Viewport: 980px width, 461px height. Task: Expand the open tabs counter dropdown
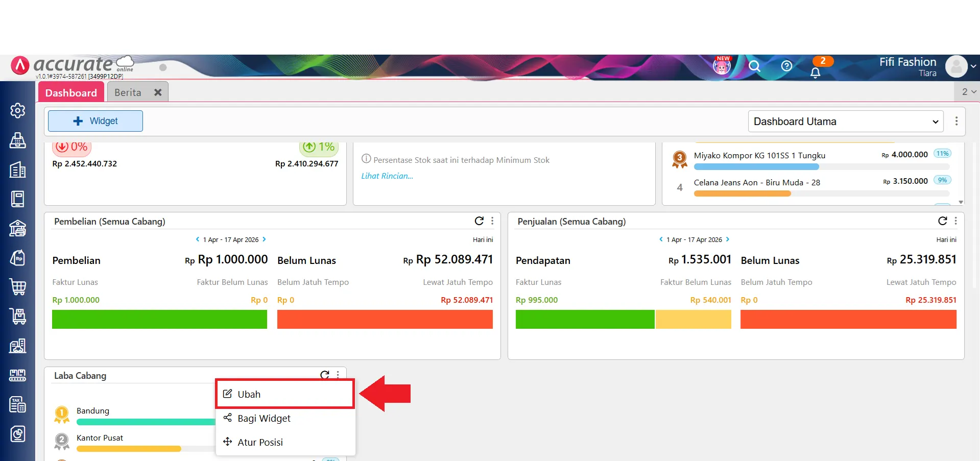pos(969,92)
